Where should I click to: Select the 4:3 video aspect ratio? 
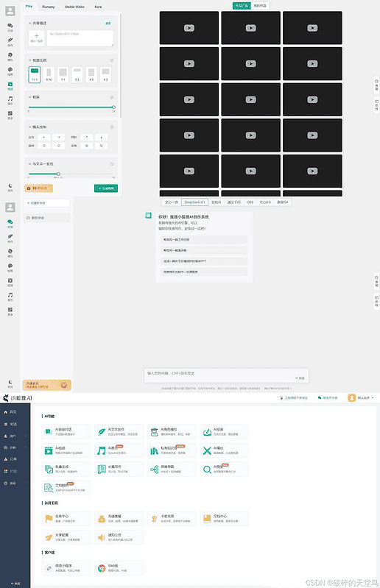click(106, 74)
